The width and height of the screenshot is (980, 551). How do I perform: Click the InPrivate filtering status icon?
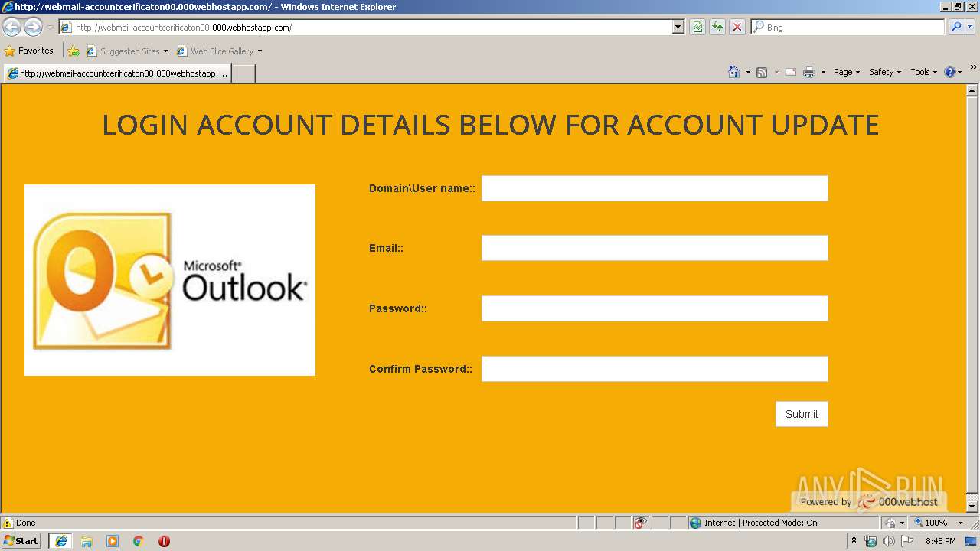pos(641,523)
